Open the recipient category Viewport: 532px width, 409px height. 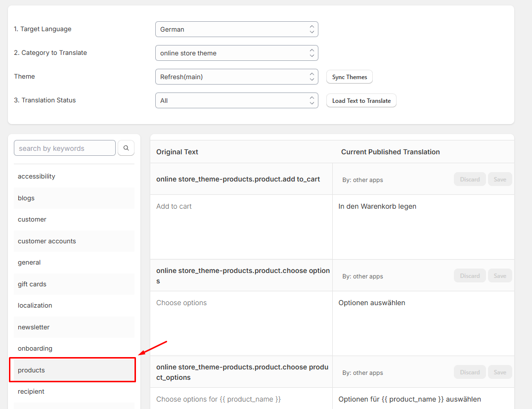click(x=74, y=391)
